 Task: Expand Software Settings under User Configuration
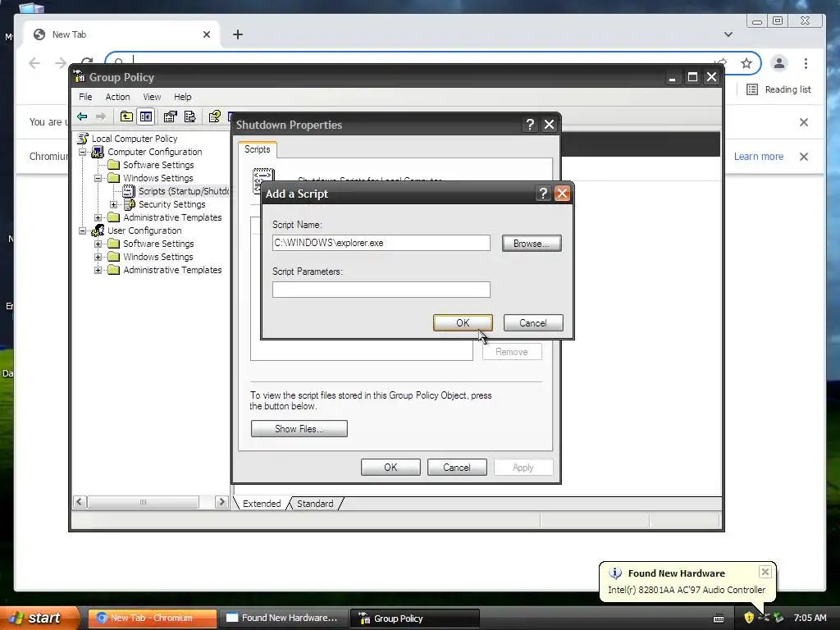[x=98, y=244]
